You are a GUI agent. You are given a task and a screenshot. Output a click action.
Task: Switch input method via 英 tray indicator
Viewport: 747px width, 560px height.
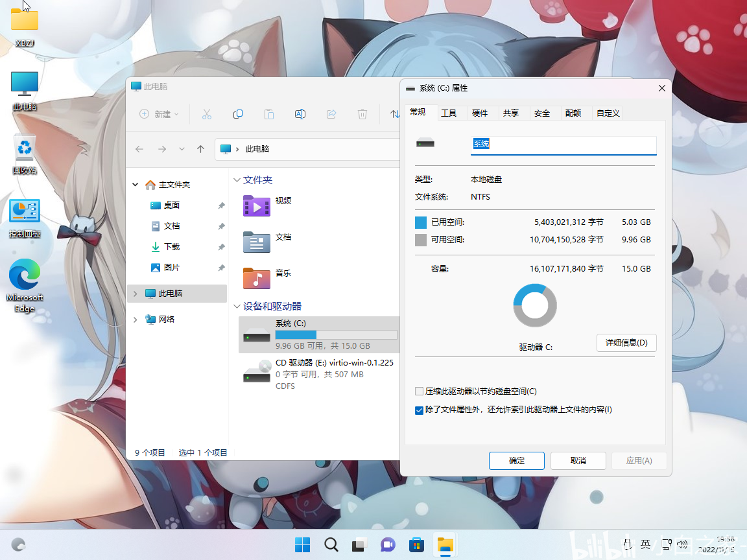[646, 544]
